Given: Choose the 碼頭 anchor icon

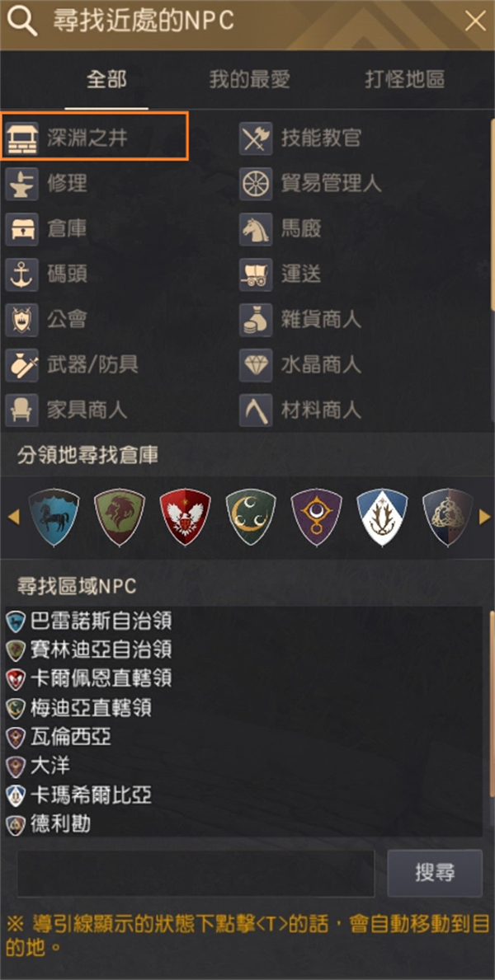Looking at the screenshot, I should click(x=22, y=274).
